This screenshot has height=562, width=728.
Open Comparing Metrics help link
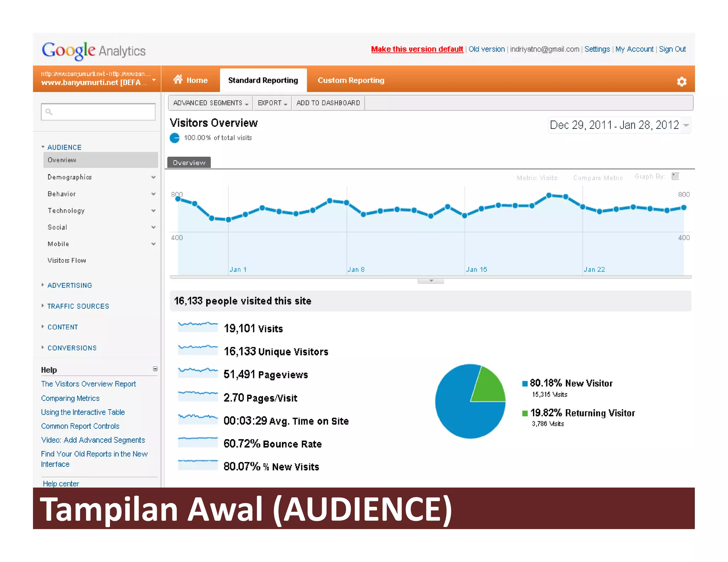[x=70, y=398]
